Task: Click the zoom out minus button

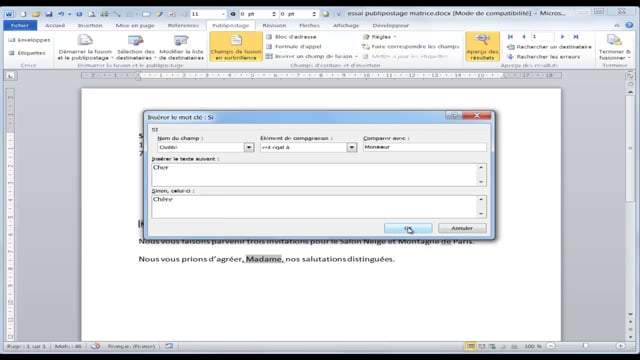Action: pos(551,346)
